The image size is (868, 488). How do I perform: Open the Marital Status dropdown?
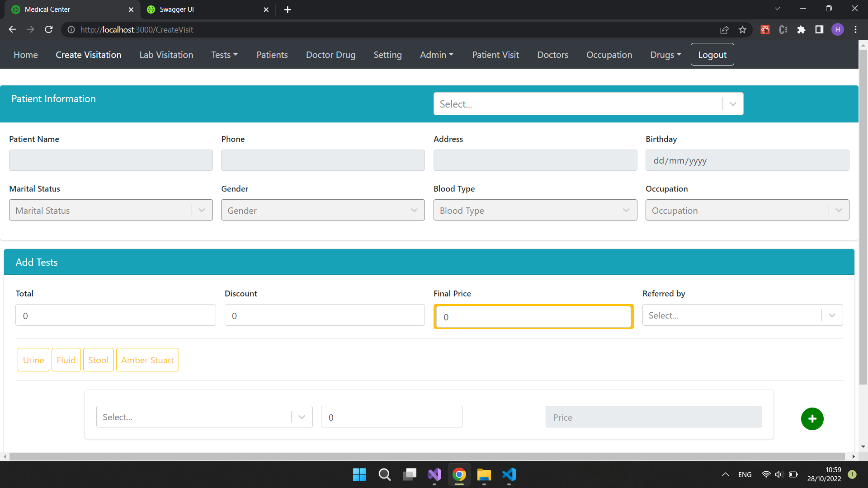[111, 210]
